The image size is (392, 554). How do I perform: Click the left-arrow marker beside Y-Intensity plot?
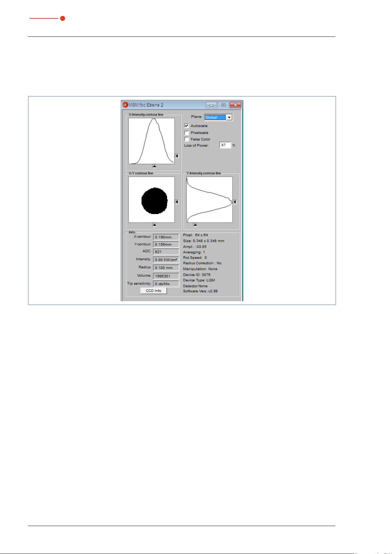234,202
